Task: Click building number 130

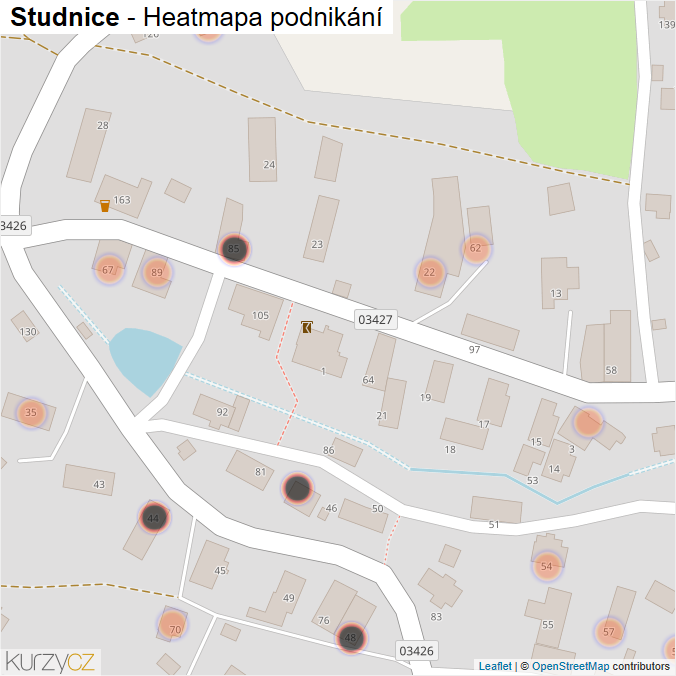Action: click(x=28, y=332)
